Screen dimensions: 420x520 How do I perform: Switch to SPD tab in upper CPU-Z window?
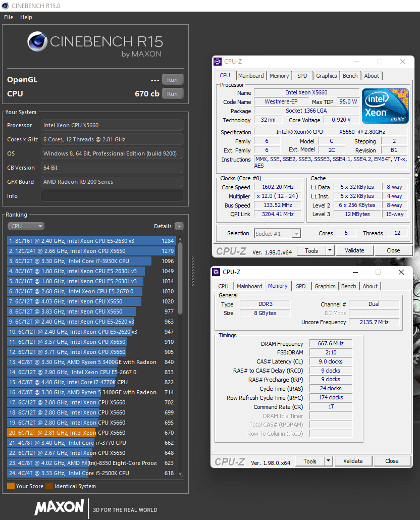click(302, 76)
